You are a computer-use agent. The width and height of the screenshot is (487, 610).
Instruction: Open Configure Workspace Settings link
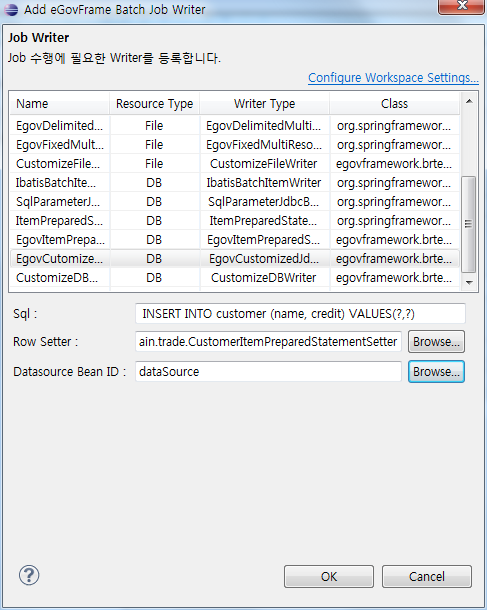pos(393,77)
